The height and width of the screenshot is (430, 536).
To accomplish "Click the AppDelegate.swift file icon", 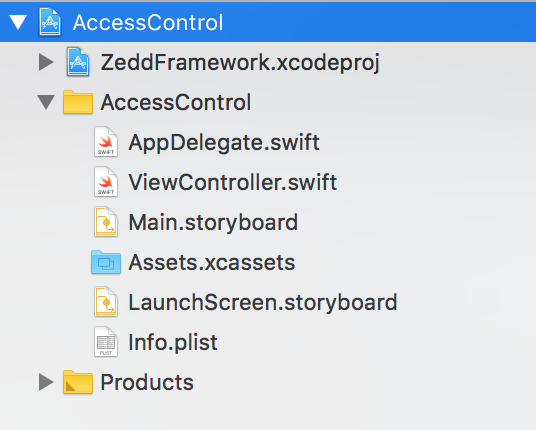I will point(106,142).
